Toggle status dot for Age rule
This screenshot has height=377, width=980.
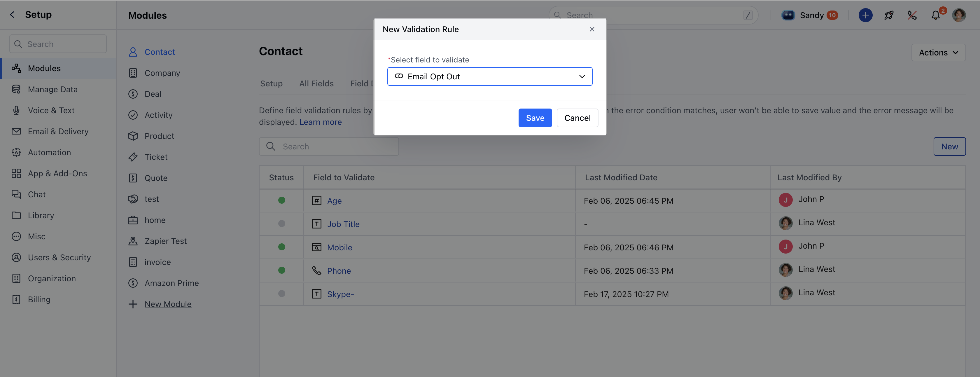tap(281, 200)
